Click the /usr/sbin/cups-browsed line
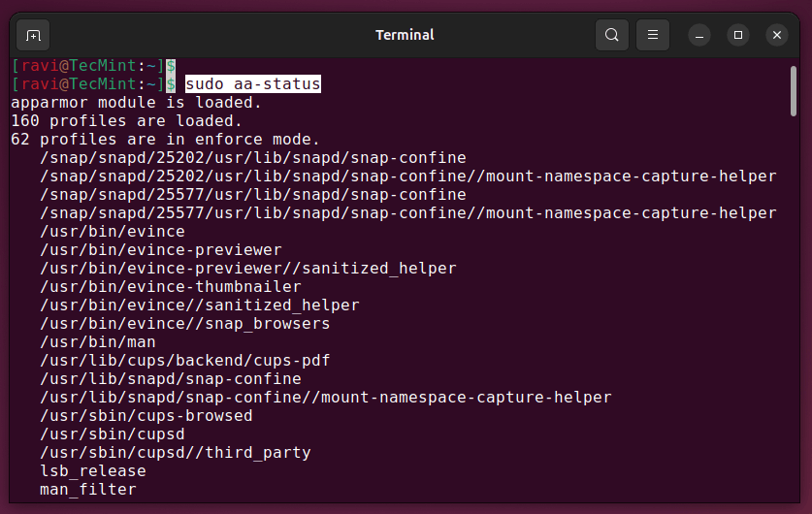The image size is (812, 514). [146, 416]
